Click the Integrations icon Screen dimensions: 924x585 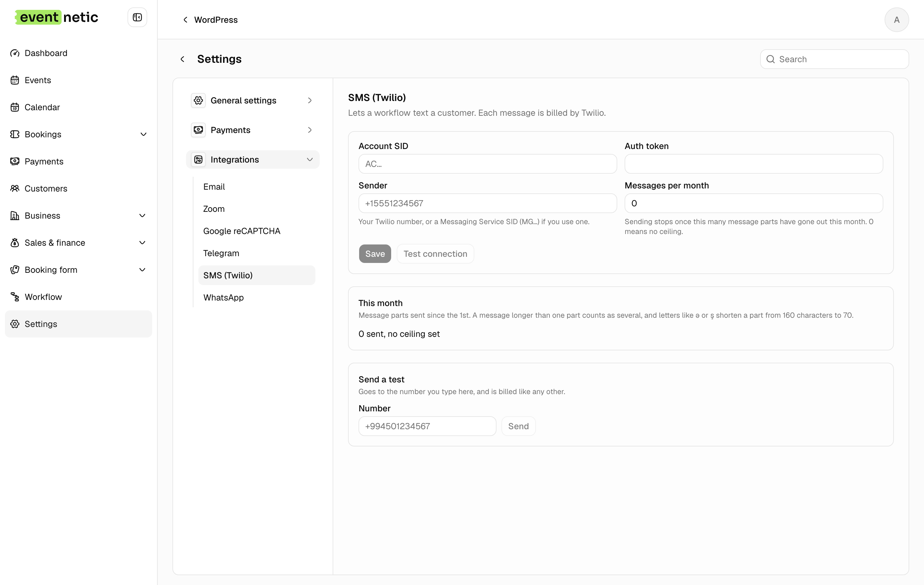coord(198,159)
